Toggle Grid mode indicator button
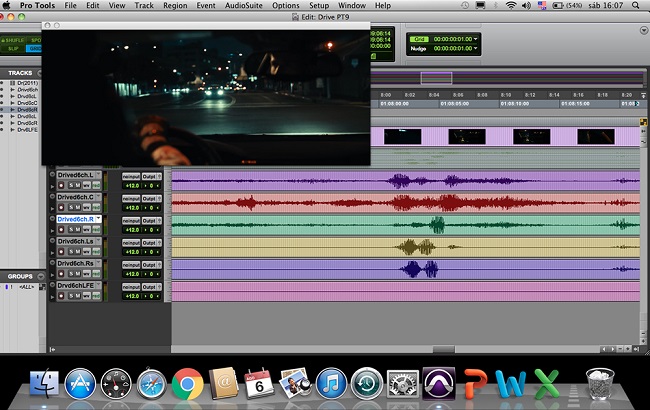The width and height of the screenshot is (650, 410). click(419, 37)
